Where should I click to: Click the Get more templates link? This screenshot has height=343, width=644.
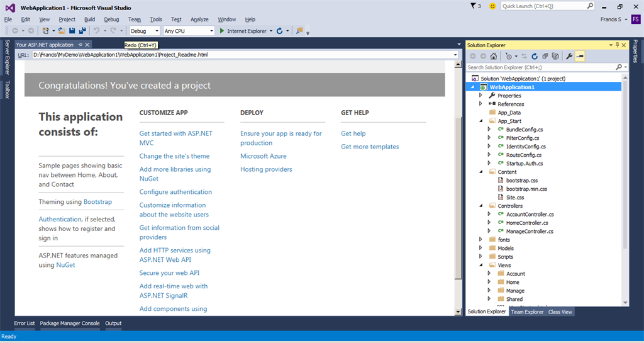click(370, 147)
